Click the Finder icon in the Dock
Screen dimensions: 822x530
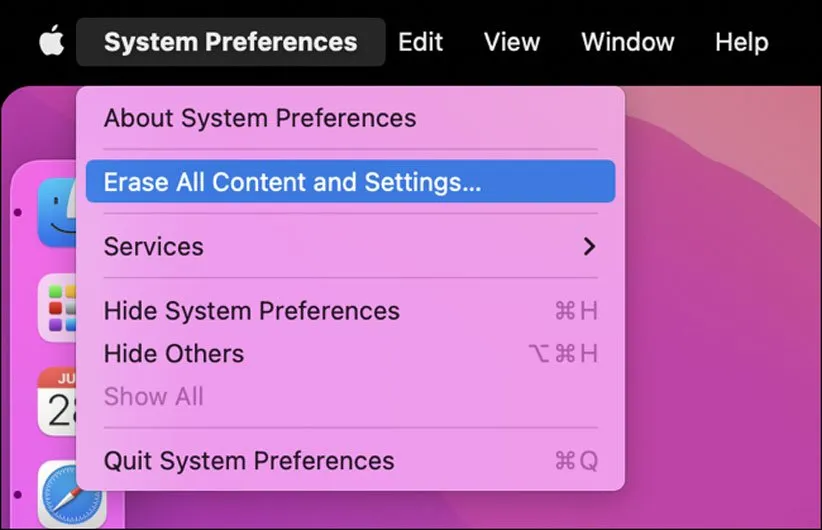click(x=58, y=213)
